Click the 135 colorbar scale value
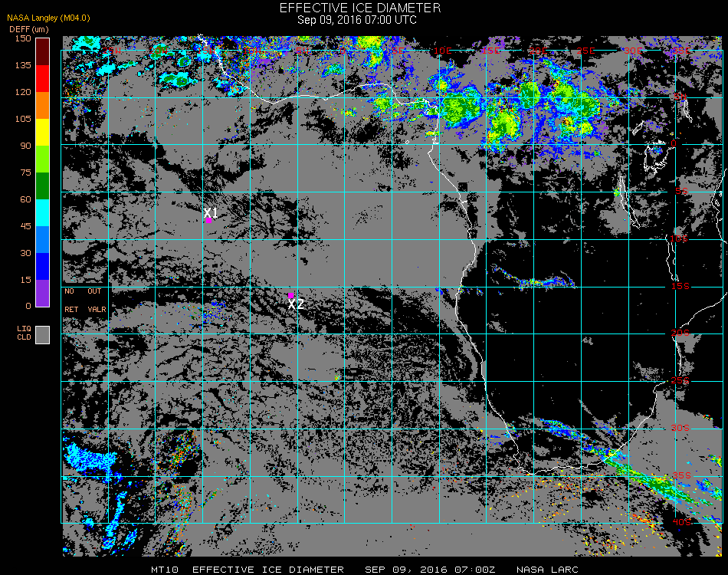The width and height of the screenshot is (728, 575). (x=23, y=65)
